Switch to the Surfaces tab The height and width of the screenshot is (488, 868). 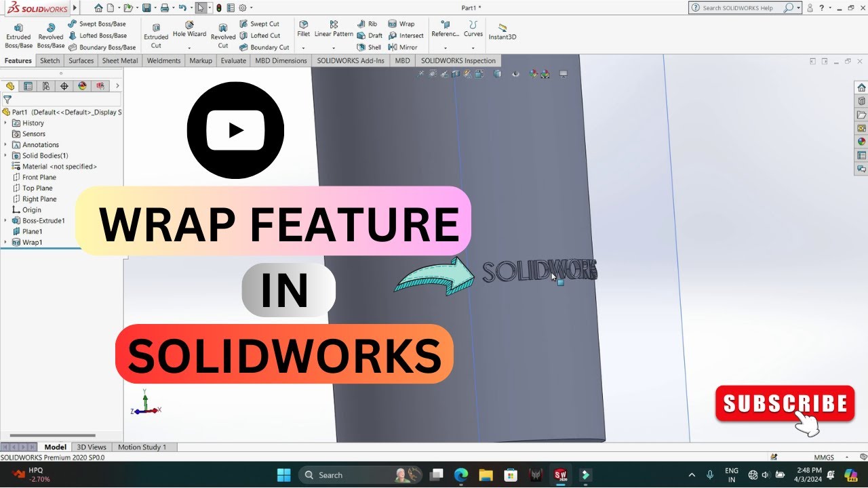[81, 60]
